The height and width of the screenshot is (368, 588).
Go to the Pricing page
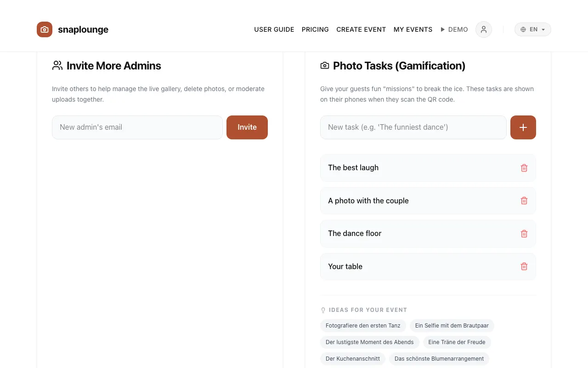point(315,29)
